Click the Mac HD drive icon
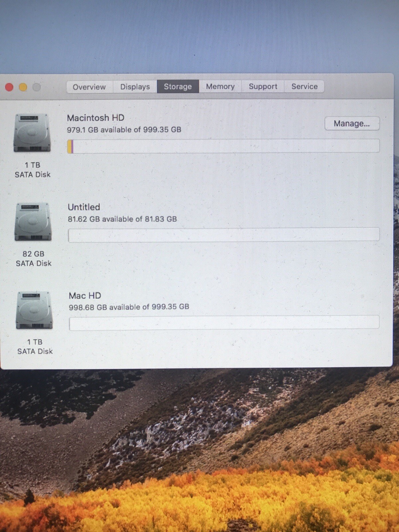 click(x=34, y=311)
